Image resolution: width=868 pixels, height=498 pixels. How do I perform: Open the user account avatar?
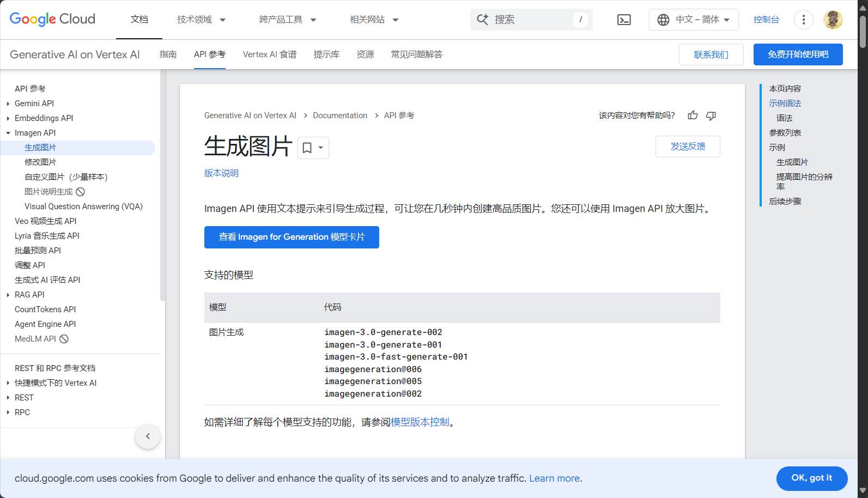click(833, 20)
